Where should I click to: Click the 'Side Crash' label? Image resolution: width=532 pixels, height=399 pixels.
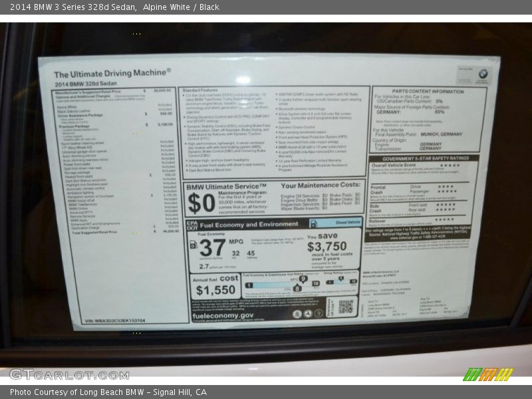pos(376,208)
